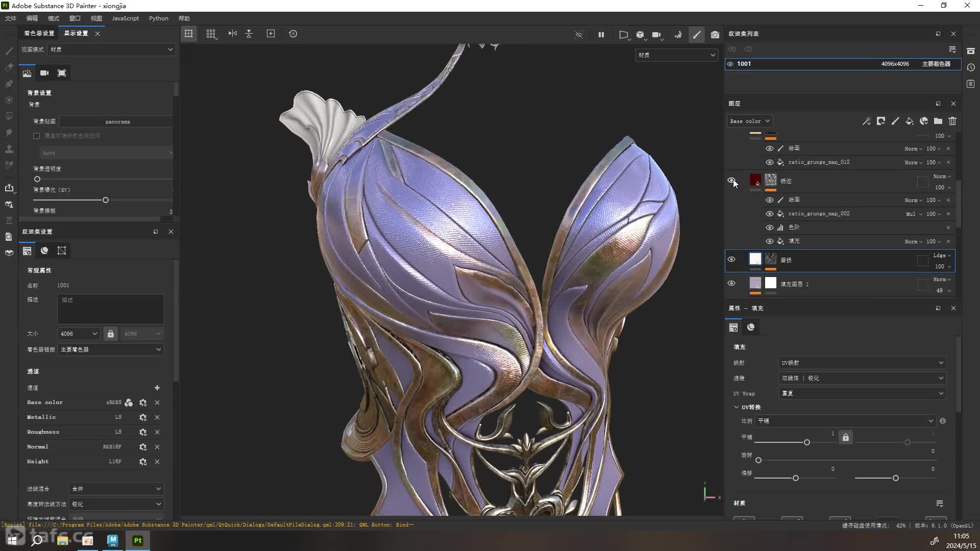Open the Base color channel dropdown in layers
Screen dimensions: 980x551
click(749, 121)
